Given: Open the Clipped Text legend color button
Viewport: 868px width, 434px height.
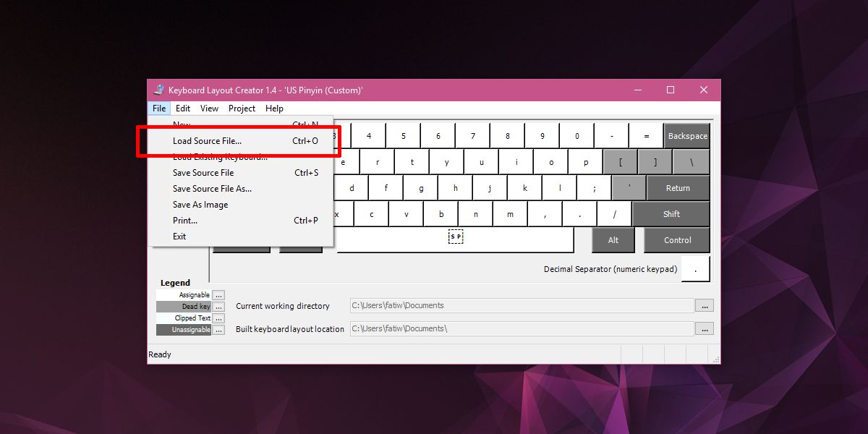Looking at the screenshot, I should tap(218, 318).
